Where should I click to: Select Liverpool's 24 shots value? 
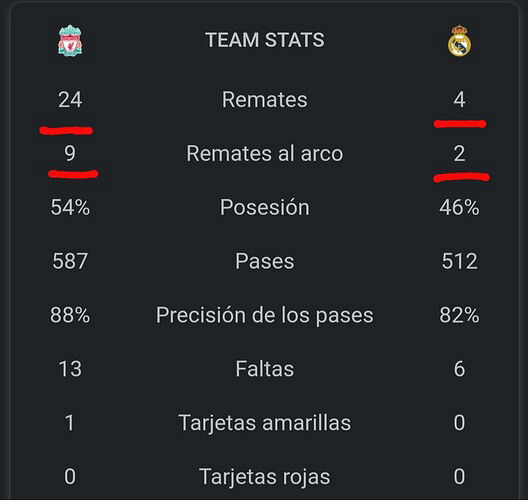[70, 100]
